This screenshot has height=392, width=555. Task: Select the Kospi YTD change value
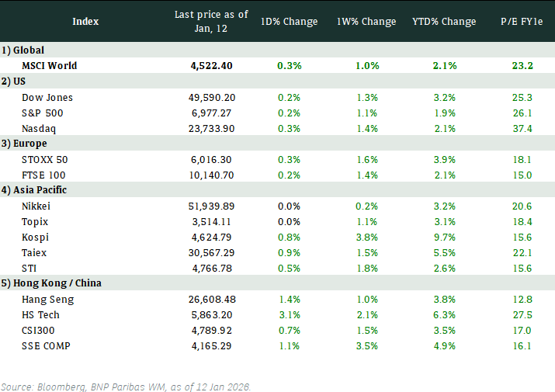pos(443,237)
